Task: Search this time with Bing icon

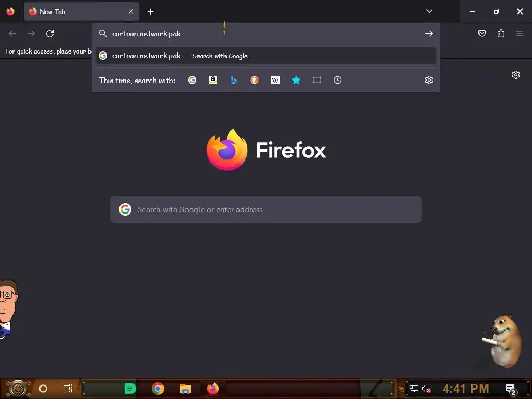Action: [233, 80]
